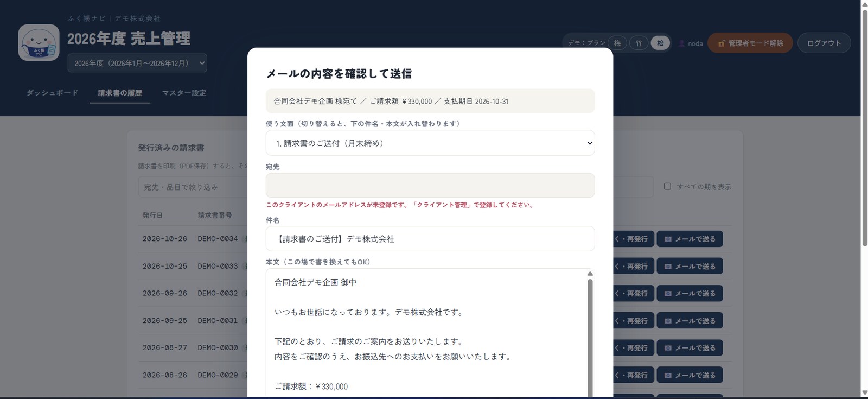Viewport: 868px width, 399px height.
Task: Select the 松 plan toggle
Action: [660, 43]
